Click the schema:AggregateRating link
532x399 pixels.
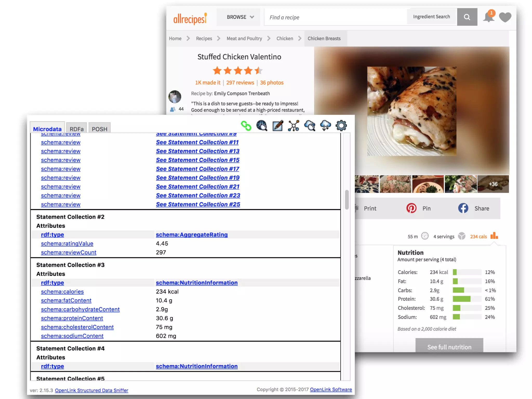click(x=191, y=235)
